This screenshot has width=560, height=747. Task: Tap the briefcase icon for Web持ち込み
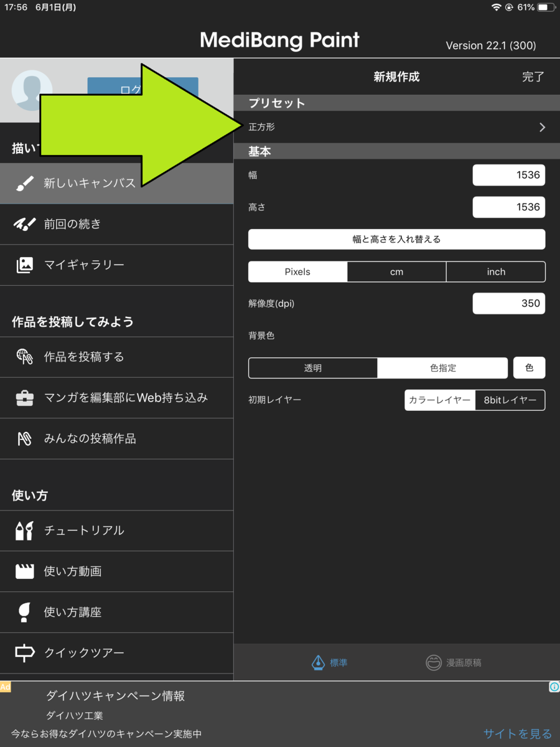coord(24,398)
